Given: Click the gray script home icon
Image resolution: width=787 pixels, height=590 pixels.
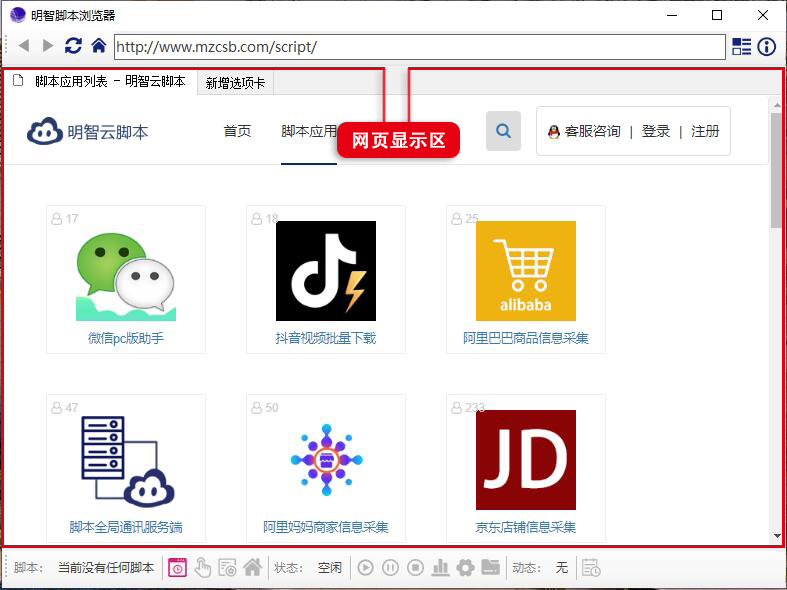Looking at the screenshot, I should tap(252, 567).
